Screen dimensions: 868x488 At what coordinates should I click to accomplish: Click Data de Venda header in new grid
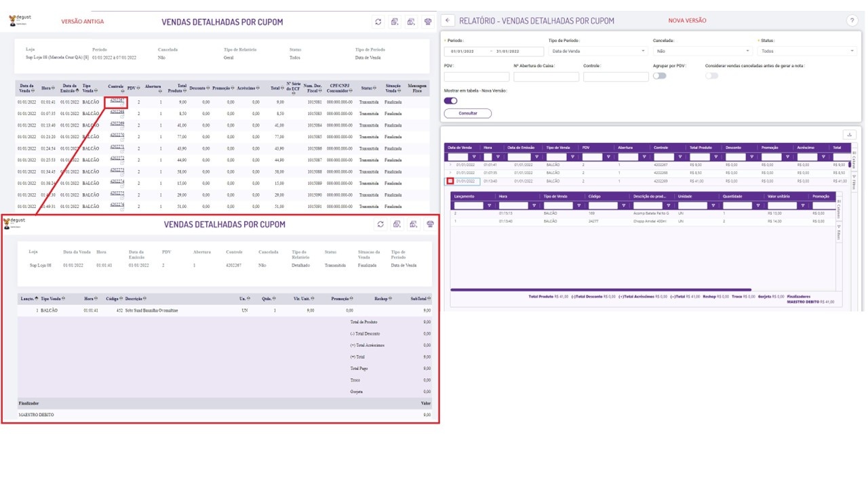click(x=460, y=147)
